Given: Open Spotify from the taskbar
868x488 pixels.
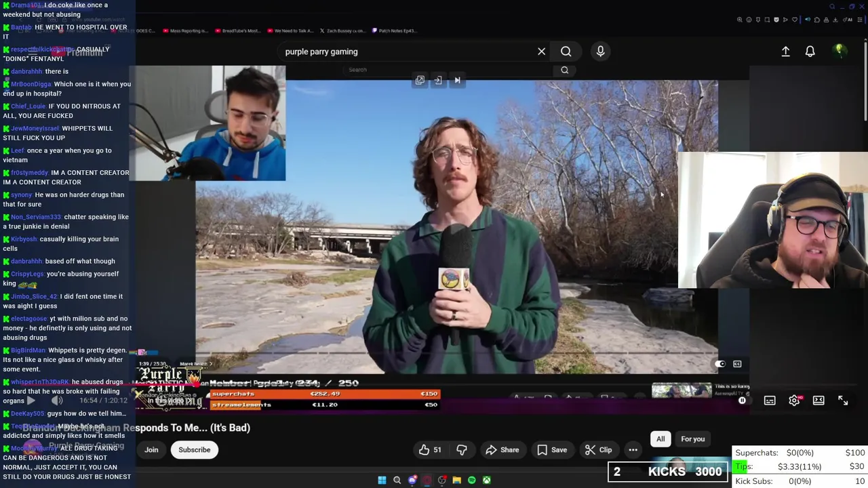Looking at the screenshot, I should [x=472, y=481].
